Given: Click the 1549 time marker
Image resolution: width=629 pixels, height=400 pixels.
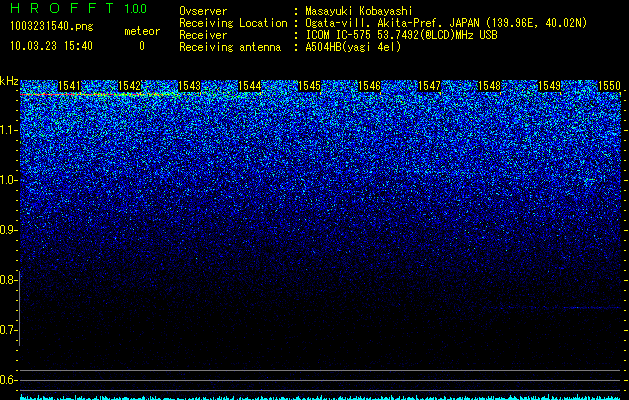Looking at the screenshot, I should tap(550, 86).
